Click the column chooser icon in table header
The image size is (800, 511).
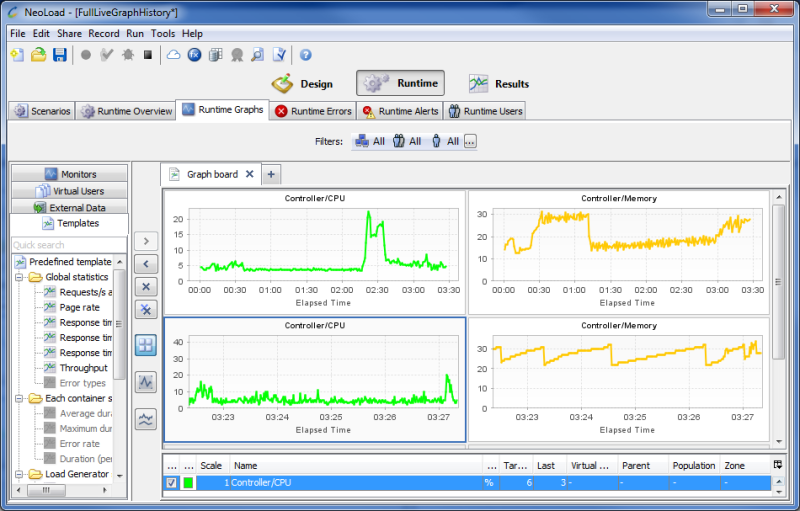point(778,465)
